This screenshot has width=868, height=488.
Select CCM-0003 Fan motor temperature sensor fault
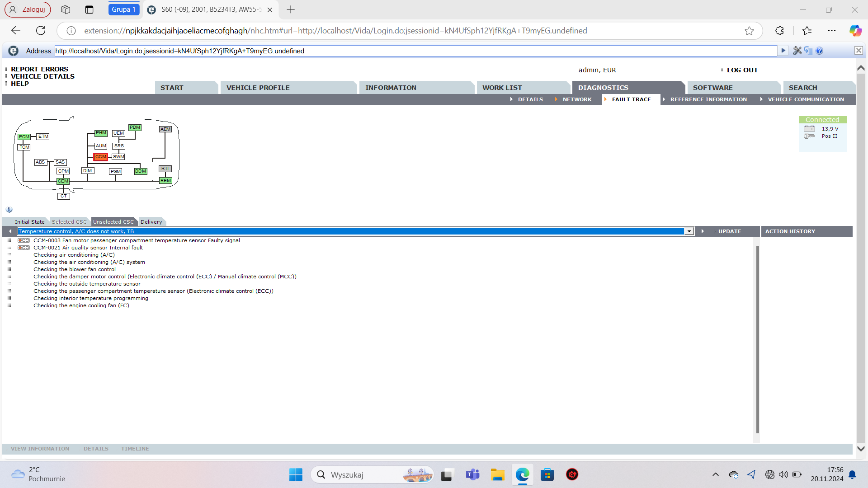click(x=137, y=240)
